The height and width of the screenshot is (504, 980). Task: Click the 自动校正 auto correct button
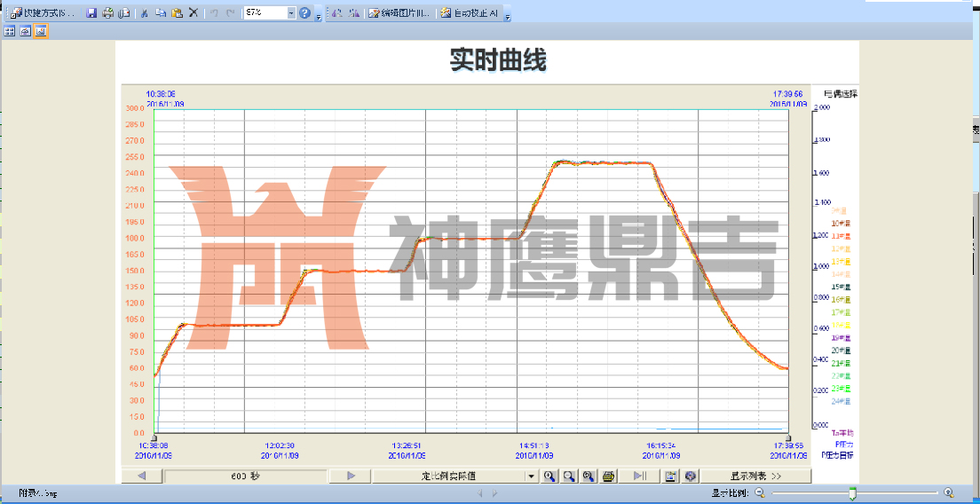coord(470,12)
